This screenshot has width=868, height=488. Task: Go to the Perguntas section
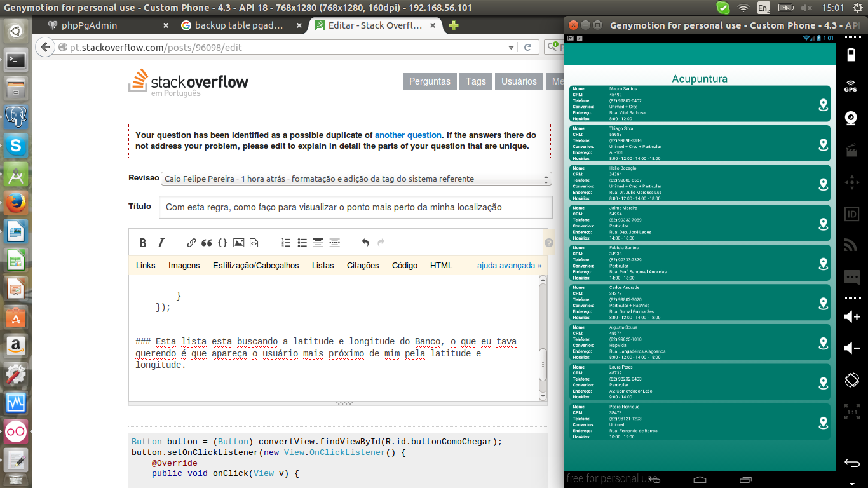pos(430,81)
